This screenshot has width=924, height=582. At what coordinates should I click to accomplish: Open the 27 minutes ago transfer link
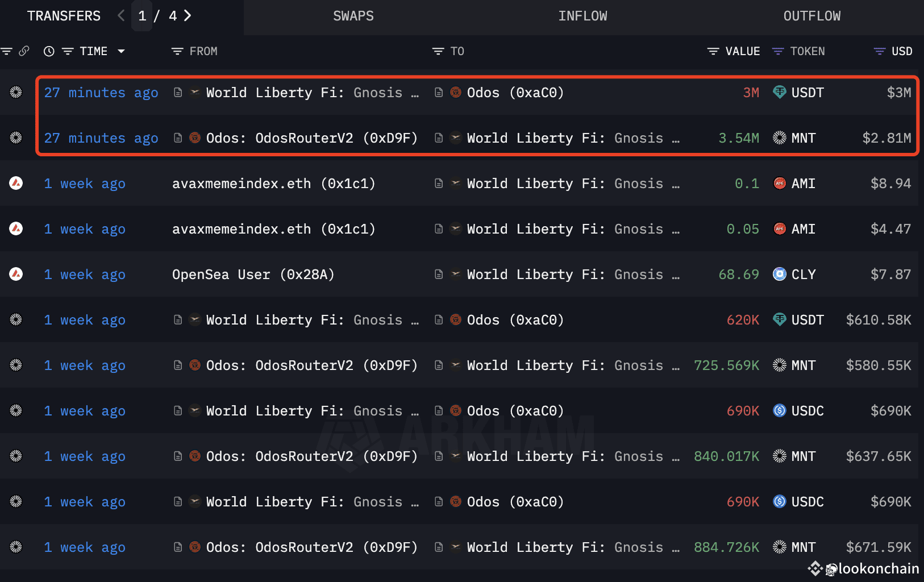(x=101, y=93)
